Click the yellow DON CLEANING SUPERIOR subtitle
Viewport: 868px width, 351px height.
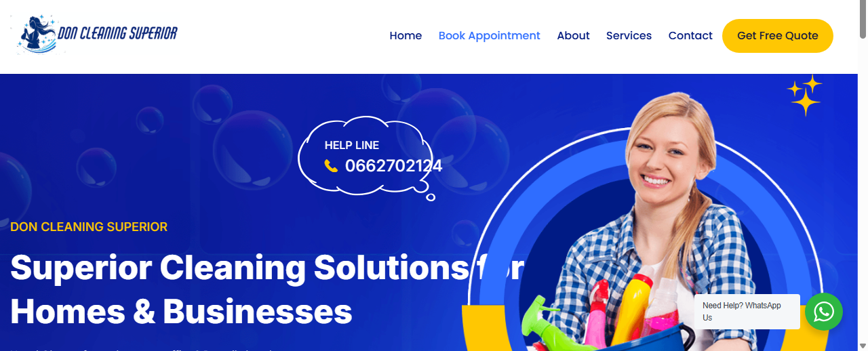[89, 227]
